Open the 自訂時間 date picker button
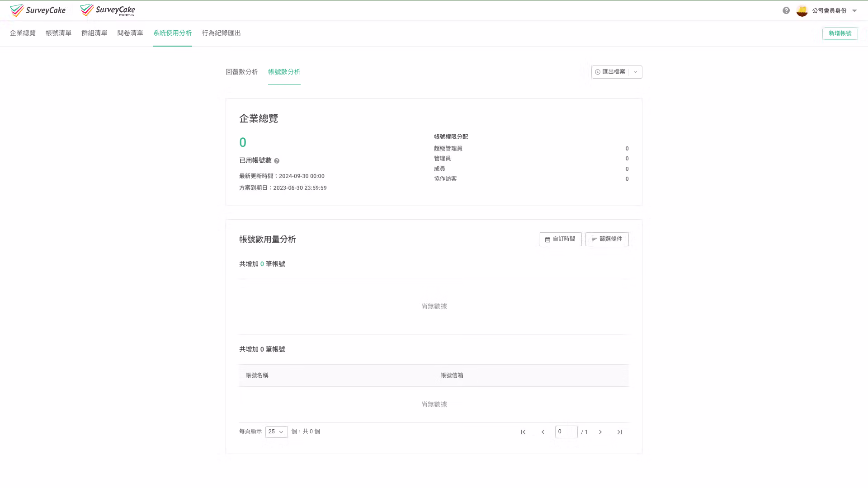868x488 pixels. point(560,239)
